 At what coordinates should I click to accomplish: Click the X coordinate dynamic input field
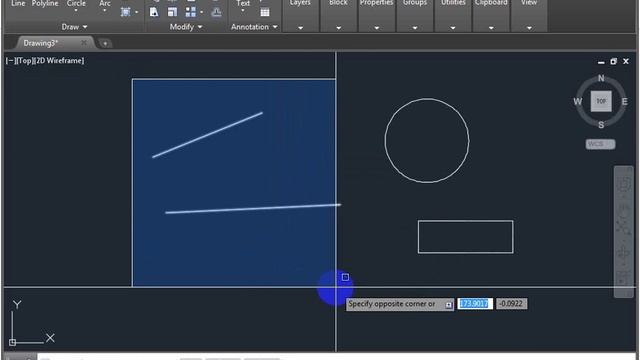474,304
